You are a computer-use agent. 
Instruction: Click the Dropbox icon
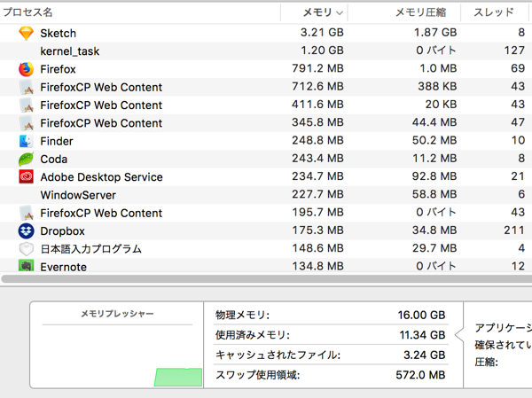click(26, 231)
